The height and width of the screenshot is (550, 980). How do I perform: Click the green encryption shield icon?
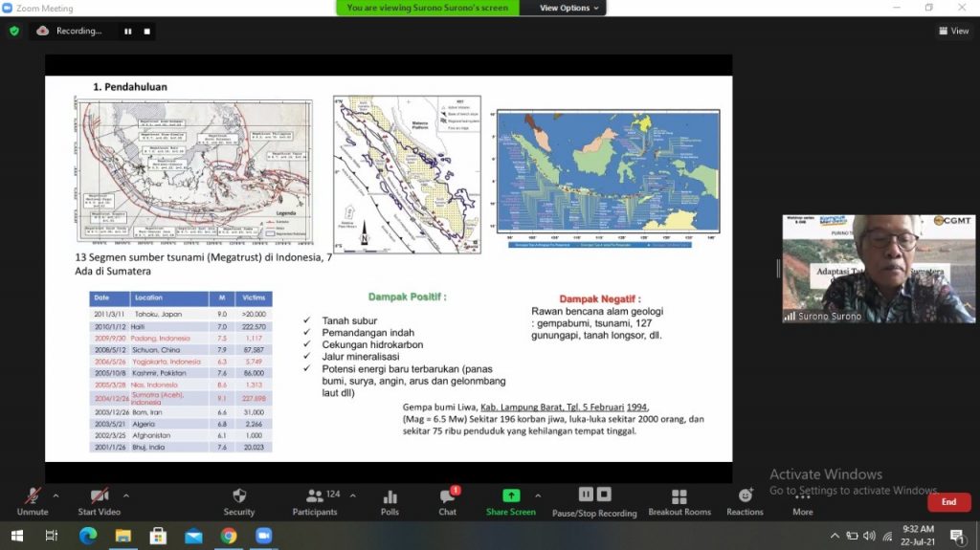[x=14, y=31]
